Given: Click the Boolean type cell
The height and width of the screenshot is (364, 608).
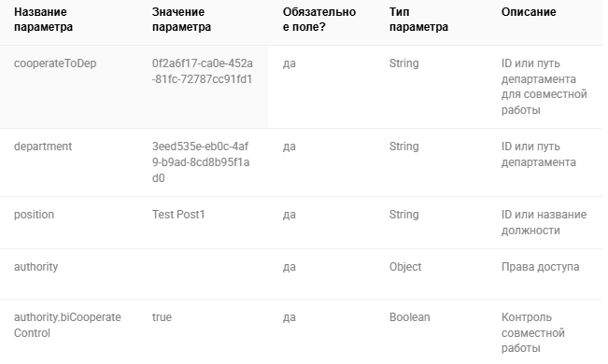Looking at the screenshot, I should [409, 317].
